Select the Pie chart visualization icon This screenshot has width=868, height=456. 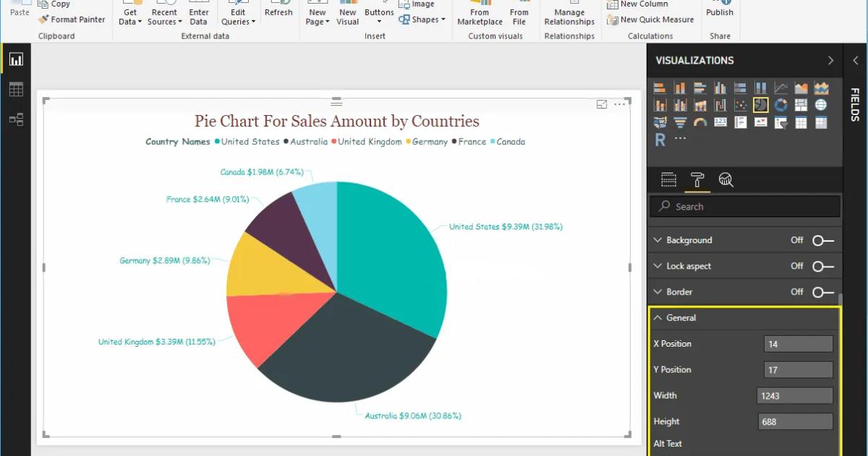[759, 104]
